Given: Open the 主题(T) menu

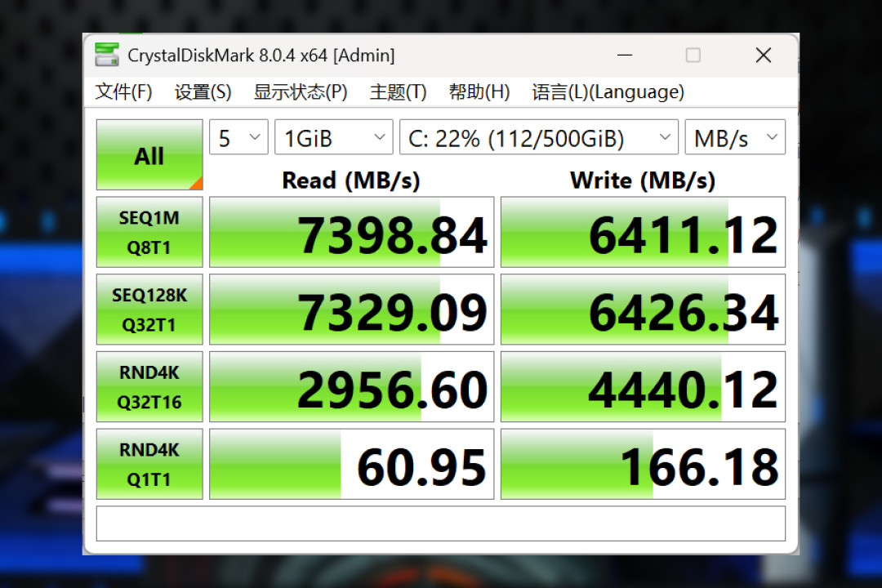Looking at the screenshot, I should [x=398, y=91].
